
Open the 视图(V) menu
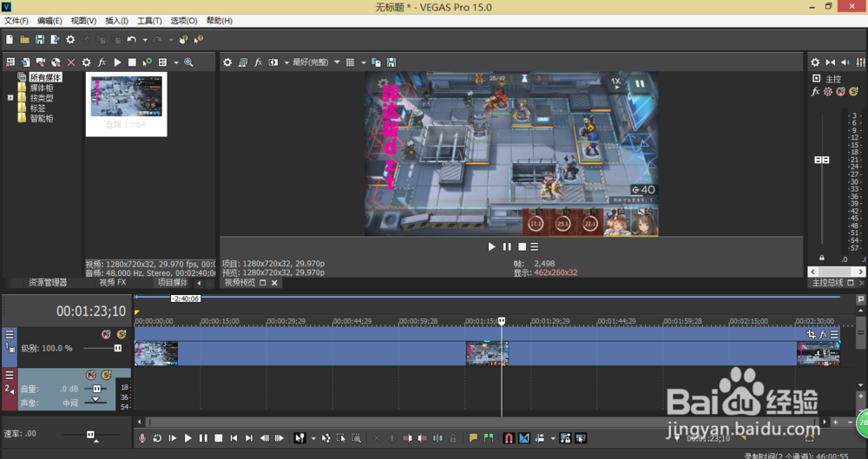83,21
